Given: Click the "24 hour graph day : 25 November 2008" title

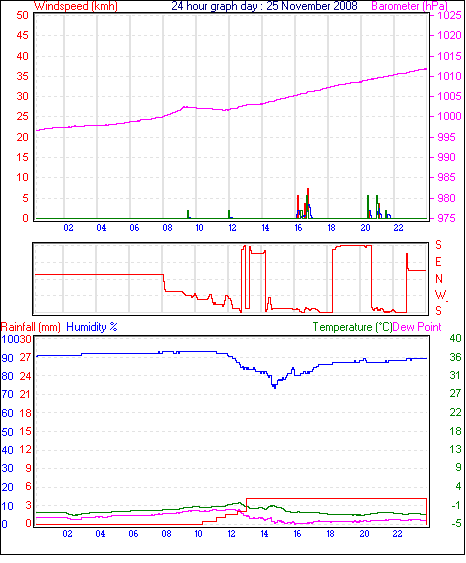Looking at the screenshot, I should (x=264, y=6).
